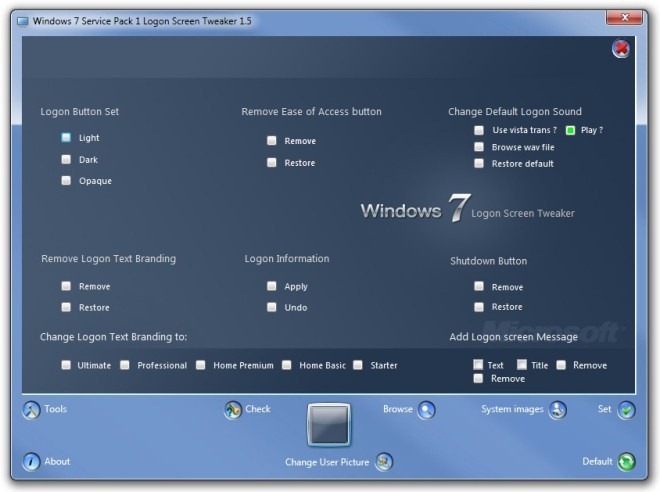Select Professional text branding checkbox
The image size is (660, 492).
coord(125,365)
